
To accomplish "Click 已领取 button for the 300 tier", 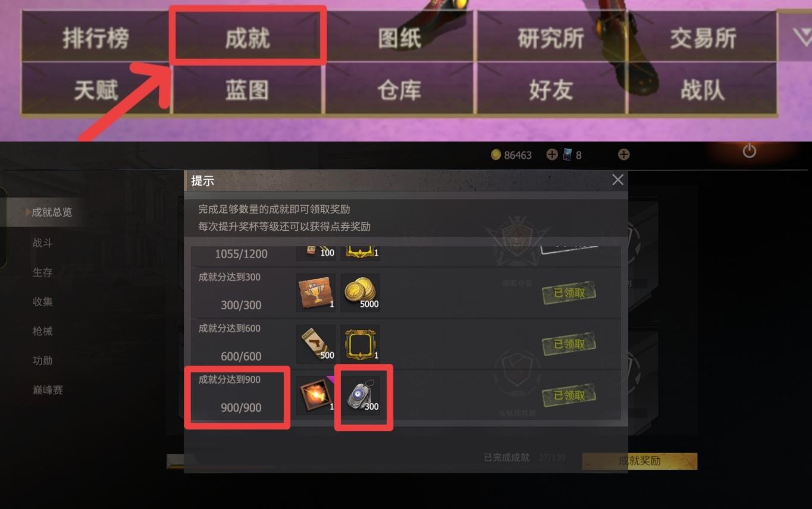I will pos(569,293).
